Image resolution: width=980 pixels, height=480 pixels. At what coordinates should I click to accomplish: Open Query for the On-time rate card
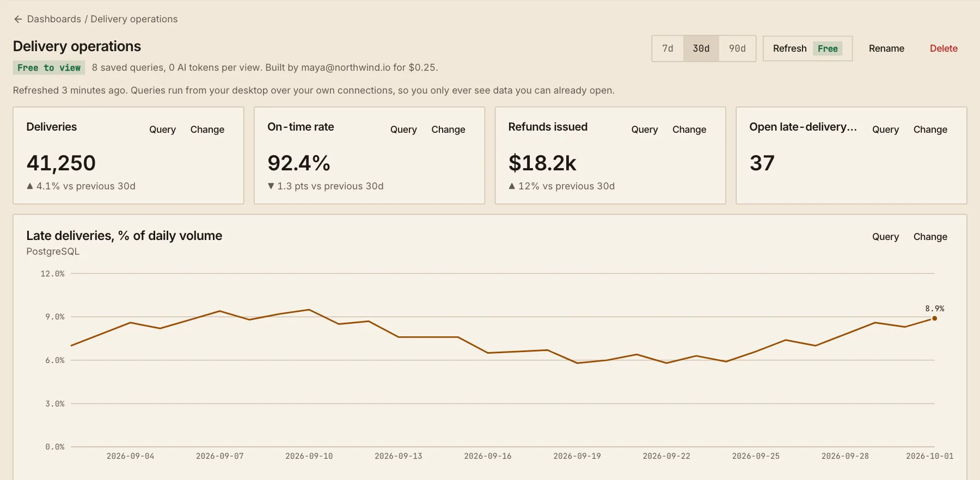(x=403, y=130)
